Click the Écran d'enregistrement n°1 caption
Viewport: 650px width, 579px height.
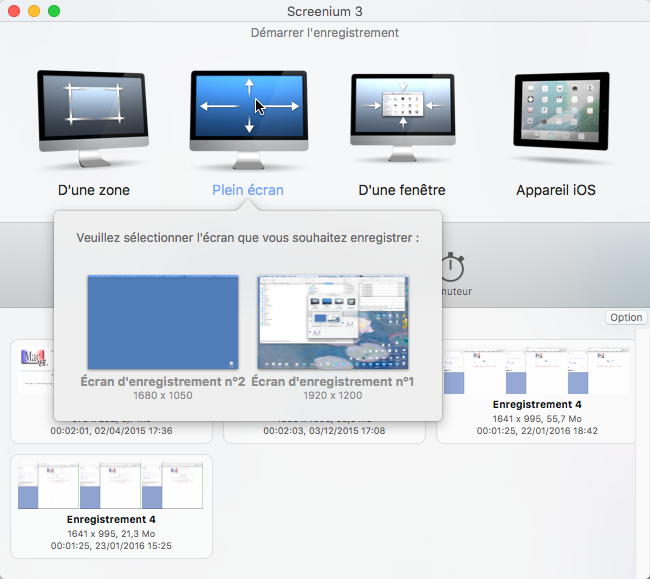pos(333,381)
